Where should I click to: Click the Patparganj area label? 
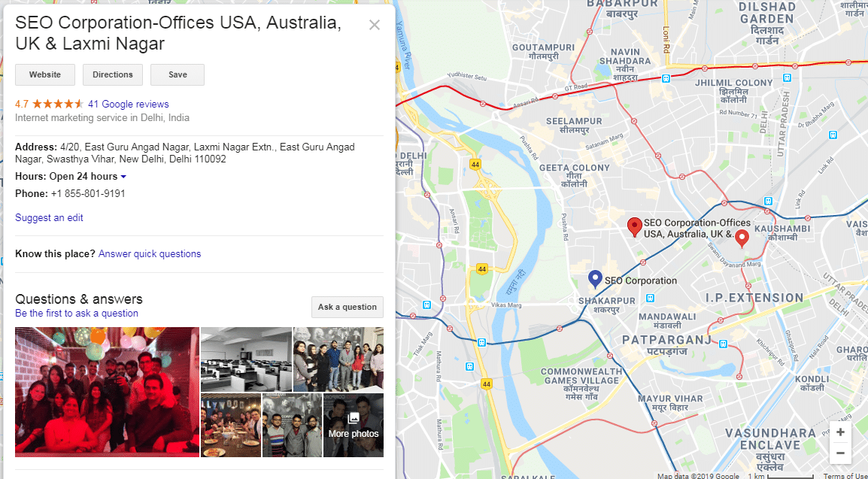coord(666,345)
